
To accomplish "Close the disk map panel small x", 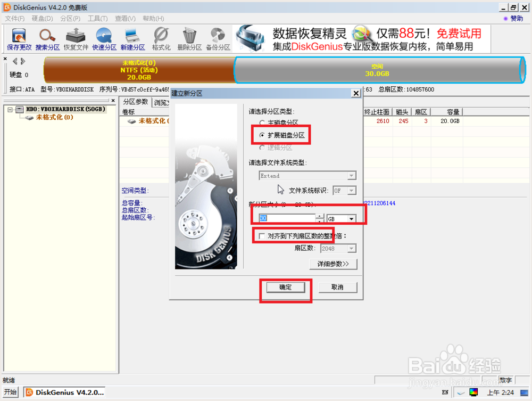I will point(5,59).
